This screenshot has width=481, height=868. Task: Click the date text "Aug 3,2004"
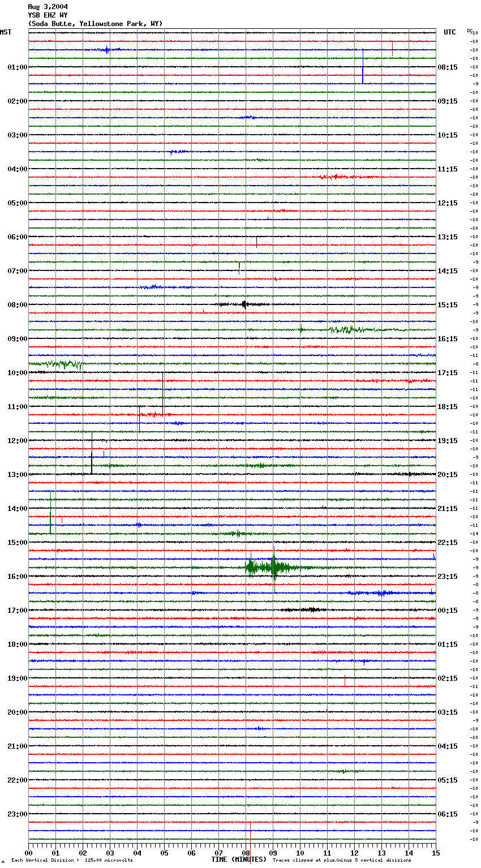tap(48, 7)
